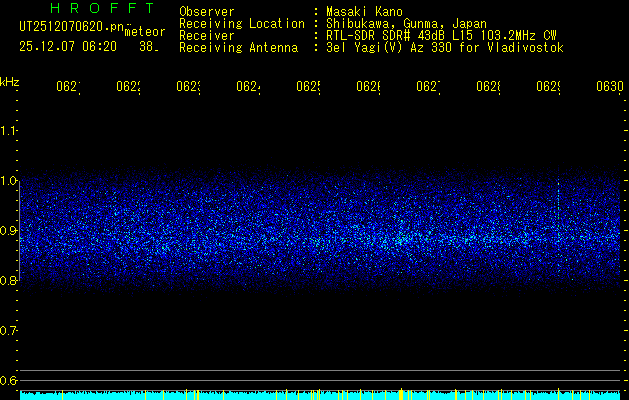The image size is (629, 400).
Task: Select the 3el Yagi(V) Az 330 antenna text
Action: [x=445, y=48]
